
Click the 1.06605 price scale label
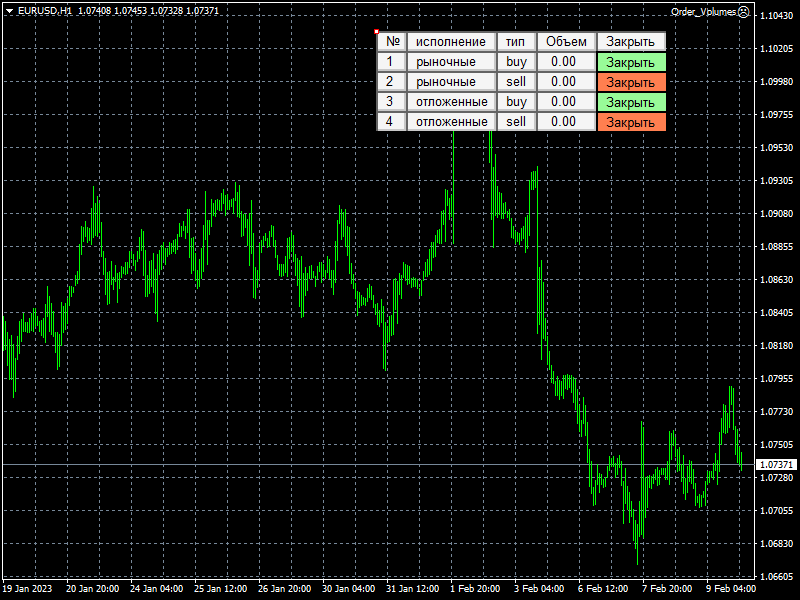pos(777,577)
